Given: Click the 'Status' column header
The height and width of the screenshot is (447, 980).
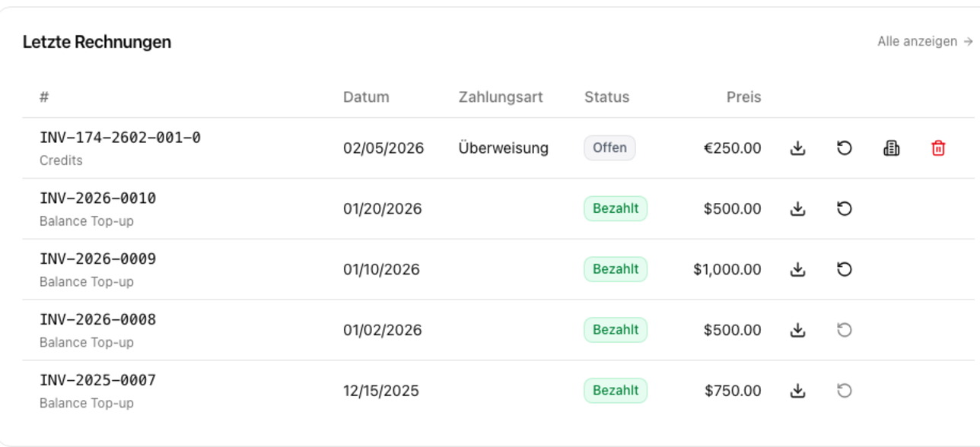Looking at the screenshot, I should coord(606,97).
